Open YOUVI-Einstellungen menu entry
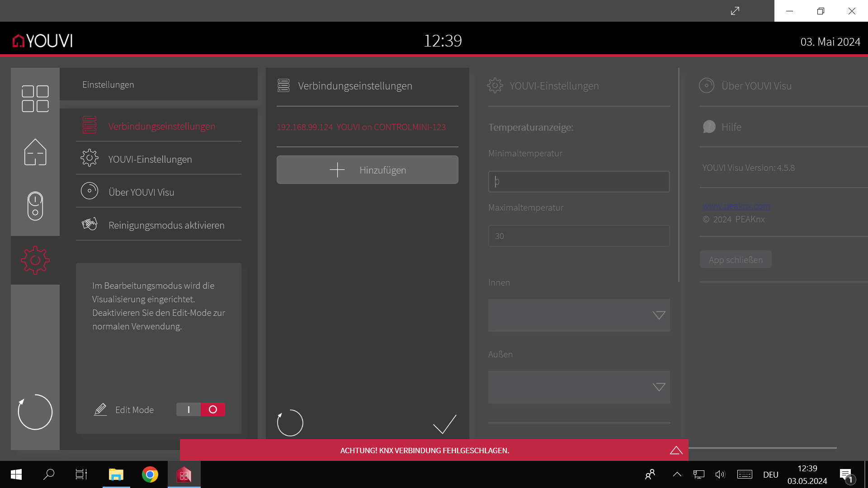Screen dimensions: 868x488 pos(159,159)
